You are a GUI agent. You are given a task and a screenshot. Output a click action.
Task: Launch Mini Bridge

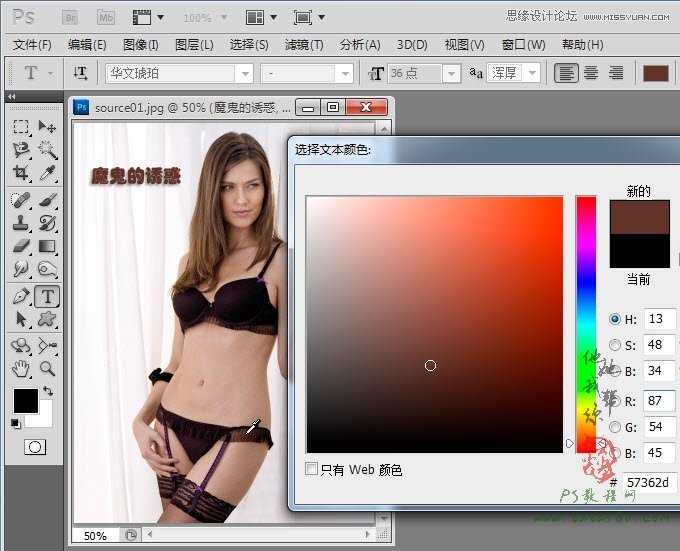point(106,18)
